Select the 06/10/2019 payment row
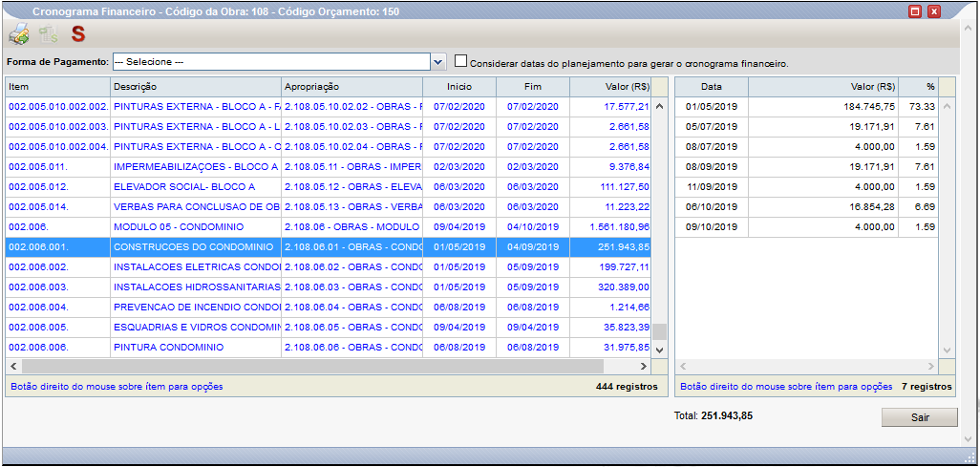Screen dimensions: 980x467 pyautogui.click(x=807, y=207)
